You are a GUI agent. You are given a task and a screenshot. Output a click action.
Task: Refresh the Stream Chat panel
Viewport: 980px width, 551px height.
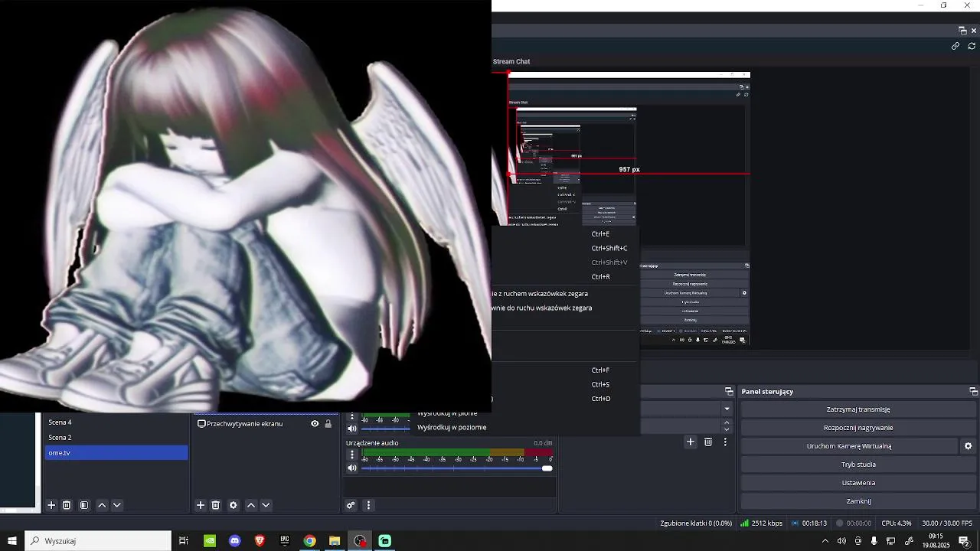click(972, 46)
